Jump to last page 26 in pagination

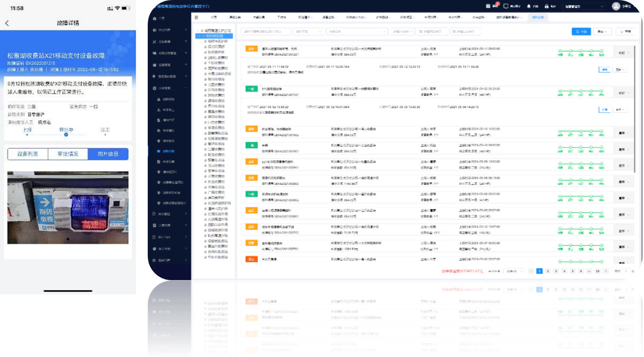(598, 271)
